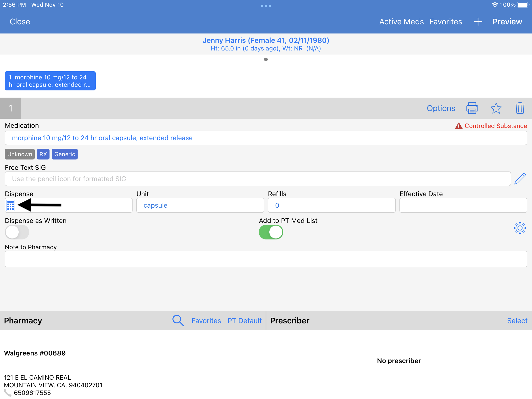The image size is (532, 399).
Task: Tap pharmacy phone number 6509617555
Action: (33, 393)
